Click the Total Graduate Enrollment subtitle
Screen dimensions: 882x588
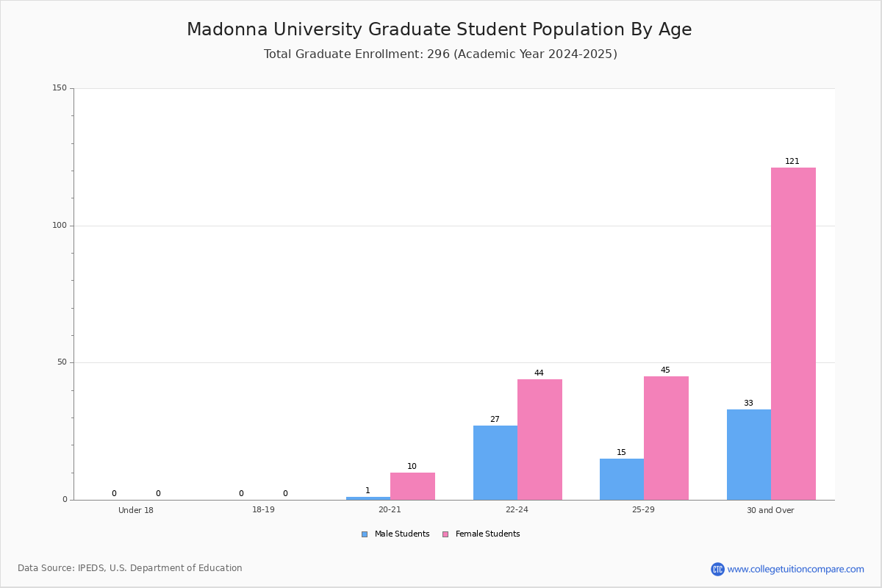(x=440, y=54)
